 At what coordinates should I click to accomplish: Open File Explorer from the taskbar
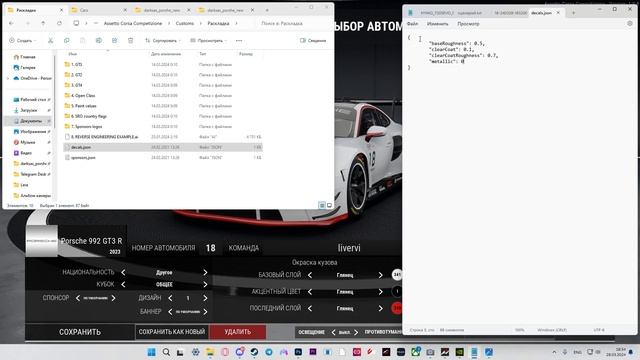coord(210,352)
